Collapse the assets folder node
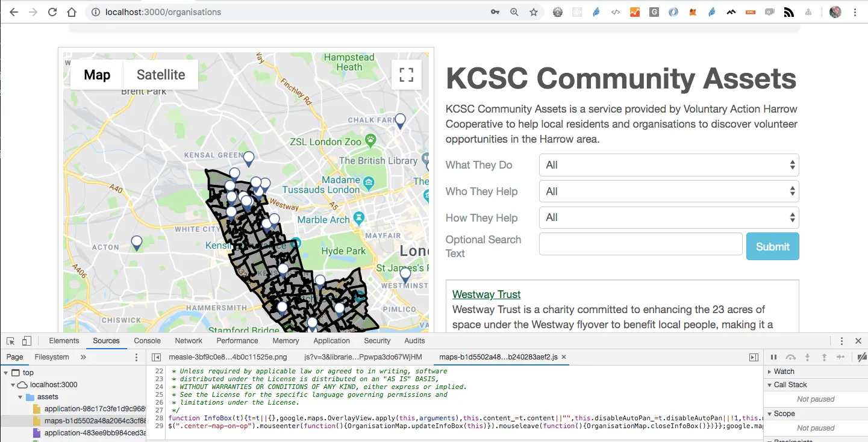This screenshot has height=442, width=868. point(20,397)
